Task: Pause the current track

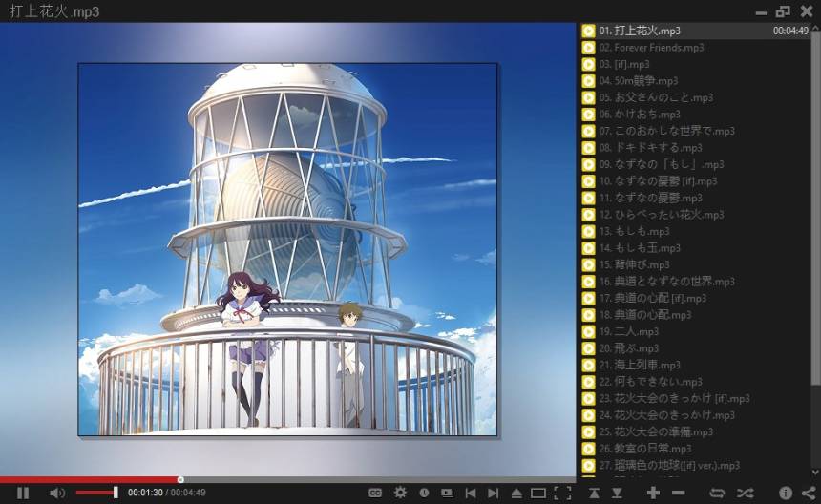Action: click(23, 493)
